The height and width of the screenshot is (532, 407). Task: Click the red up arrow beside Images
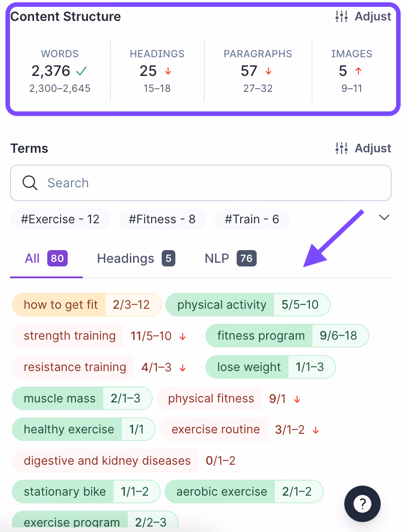coord(358,70)
